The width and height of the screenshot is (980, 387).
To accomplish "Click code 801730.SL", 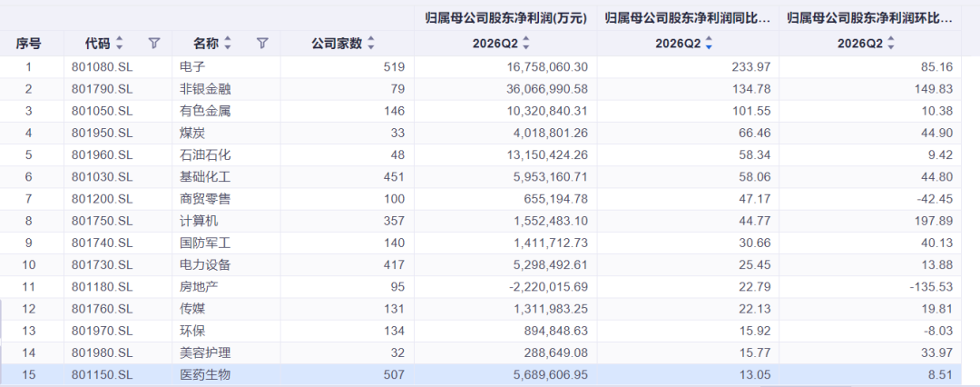I will click(x=102, y=265).
